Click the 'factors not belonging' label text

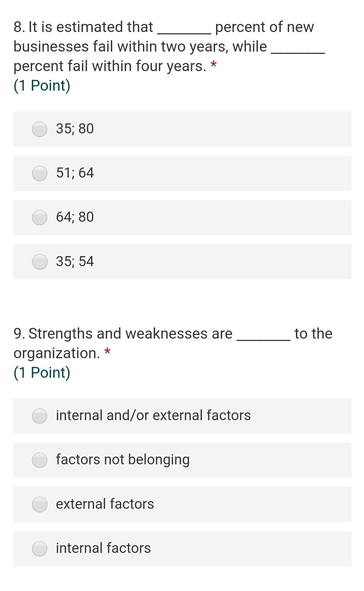[123, 460]
